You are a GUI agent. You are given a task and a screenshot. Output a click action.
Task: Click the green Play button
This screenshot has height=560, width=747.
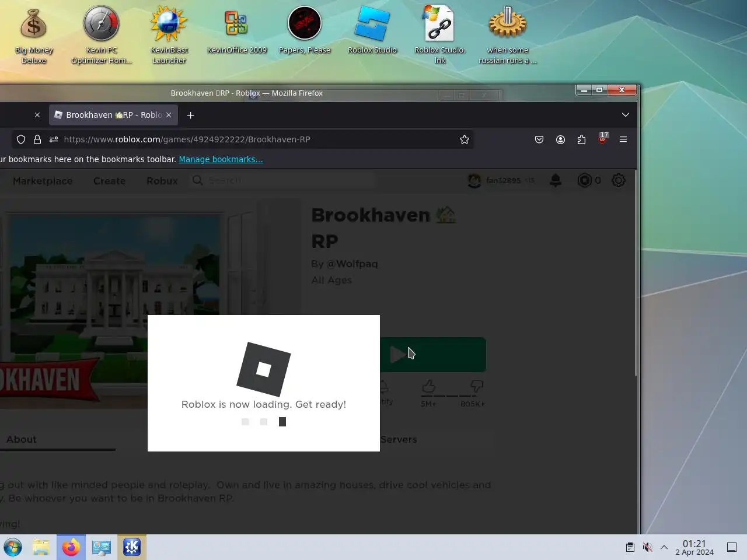tap(432, 354)
